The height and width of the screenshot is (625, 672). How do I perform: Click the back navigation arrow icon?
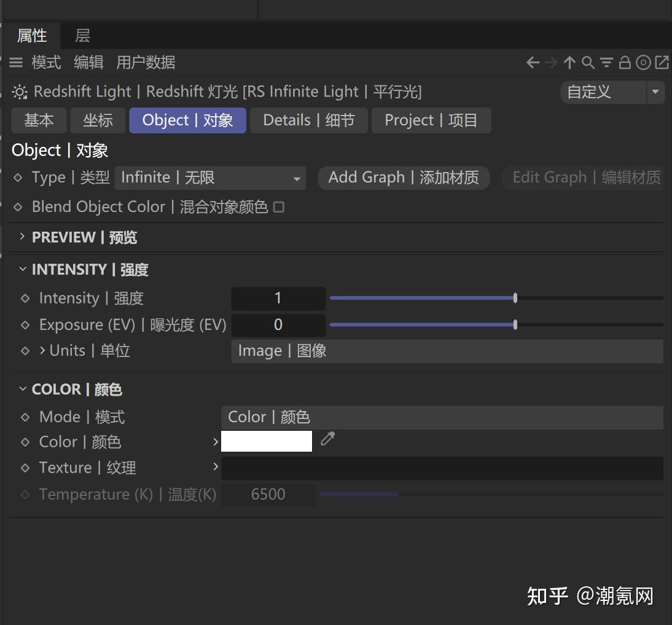(532, 62)
